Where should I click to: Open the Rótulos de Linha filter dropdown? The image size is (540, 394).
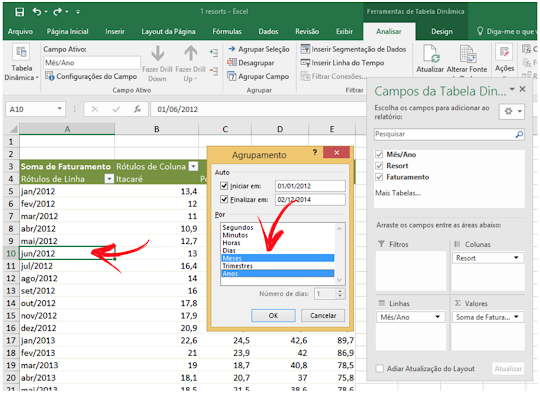[x=109, y=179]
